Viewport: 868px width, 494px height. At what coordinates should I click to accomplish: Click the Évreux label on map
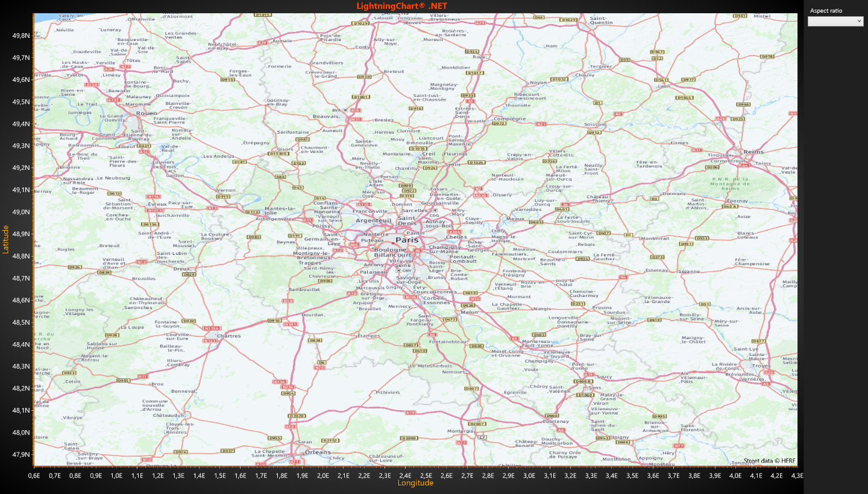pos(157,204)
